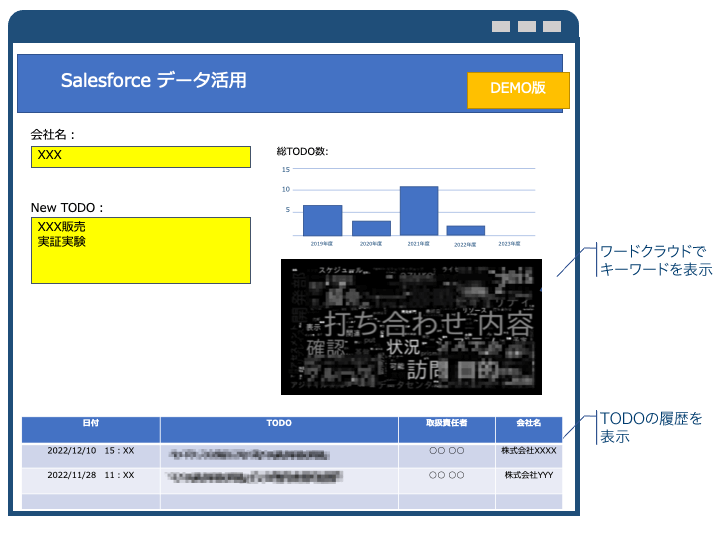Select the 2020年度 bar in the chart

click(371, 228)
